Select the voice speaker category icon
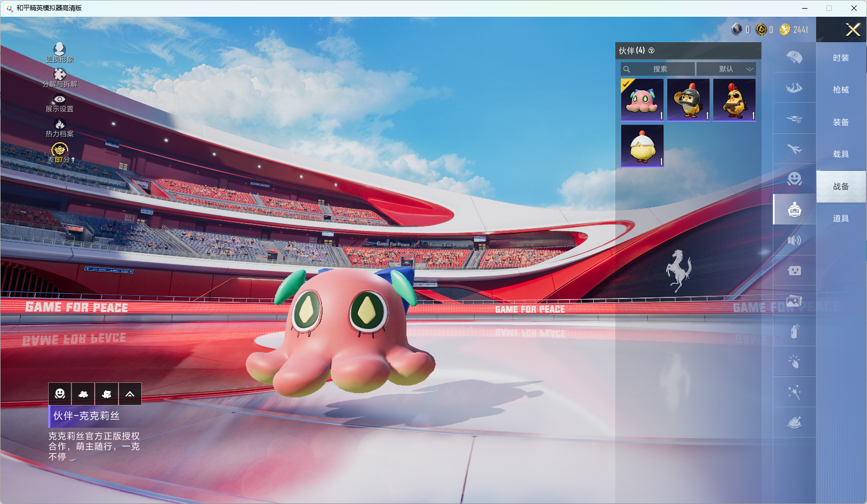 [x=794, y=240]
